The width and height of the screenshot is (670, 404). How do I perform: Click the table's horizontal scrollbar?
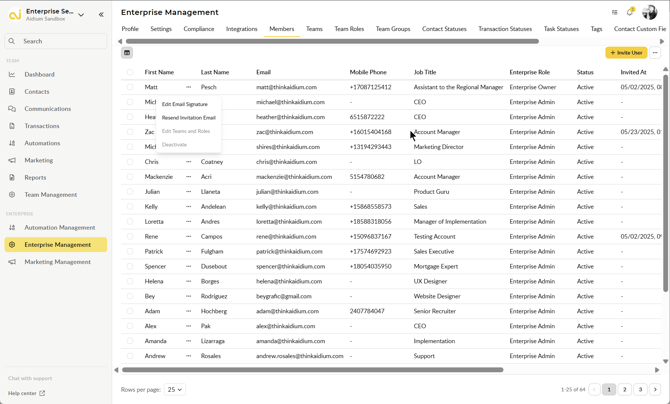[x=313, y=370]
